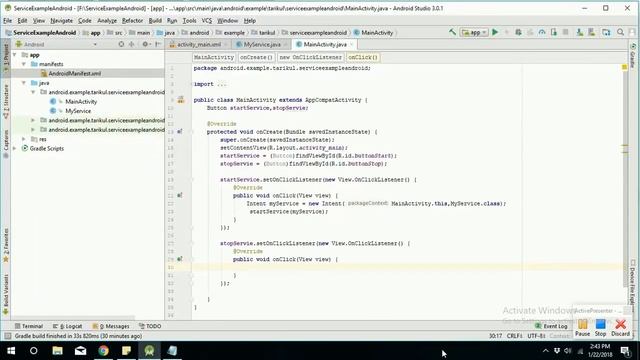Open the Analyze menu

(107, 20)
